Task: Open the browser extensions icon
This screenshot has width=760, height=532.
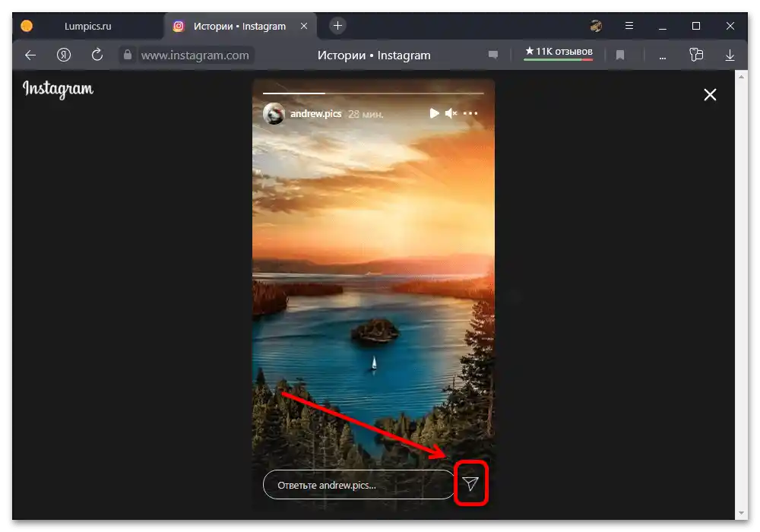Action: pos(696,54)
